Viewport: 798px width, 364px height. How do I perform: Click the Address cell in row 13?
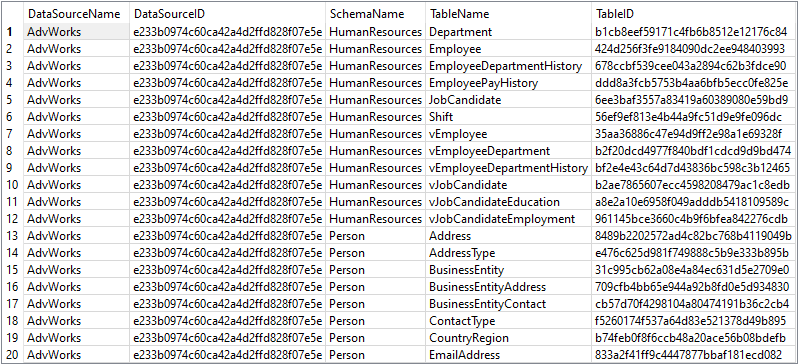pyautogui.click(x=508, y=236)
